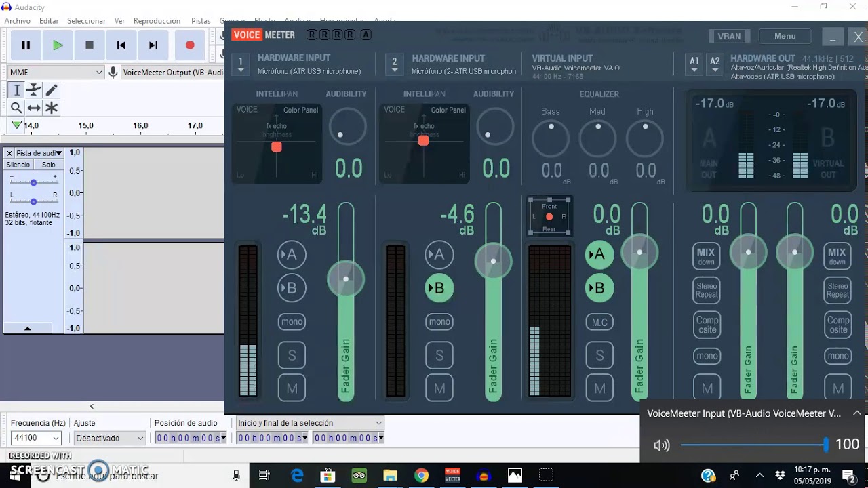This screenshot has width=868, height=488.
Task: Select Hardware Input 2 device
Action: [x=395, y=64]
